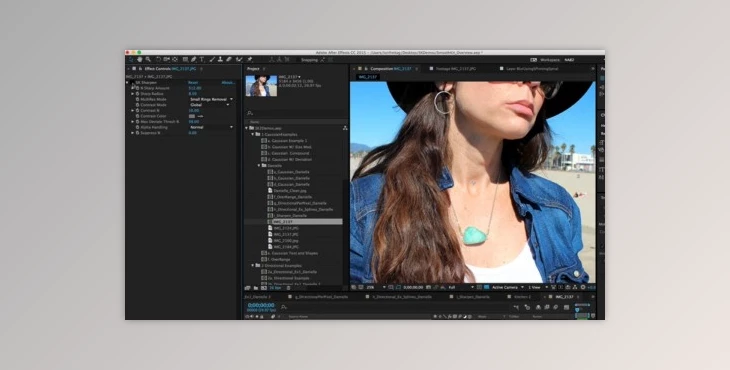The height and width of the screenshot is (370, 730).
Task: Click the timeline current timecode 0;00;00;00
Action: tap(261, 305)
